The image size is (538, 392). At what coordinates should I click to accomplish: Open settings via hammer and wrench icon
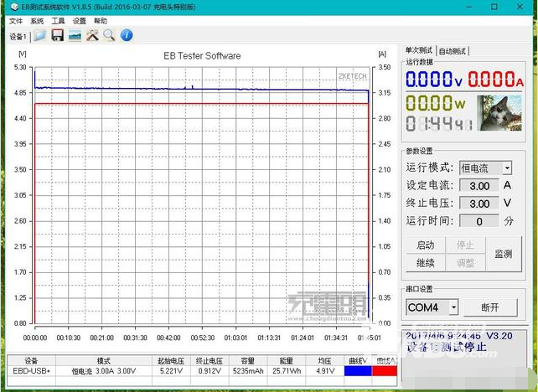pyautogui.click(x=92, y=35)
